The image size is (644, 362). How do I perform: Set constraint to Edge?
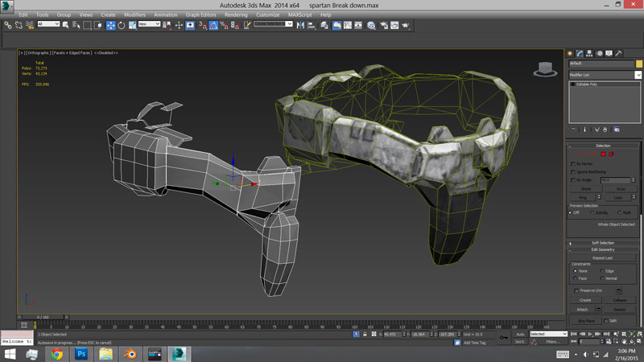click(x=602, y=271)
